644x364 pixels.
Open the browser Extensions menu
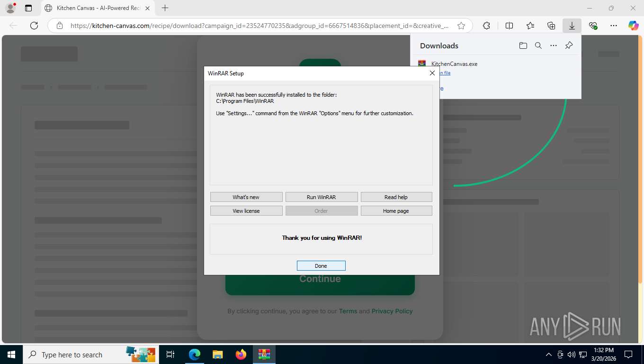click(x=486, y=26)
